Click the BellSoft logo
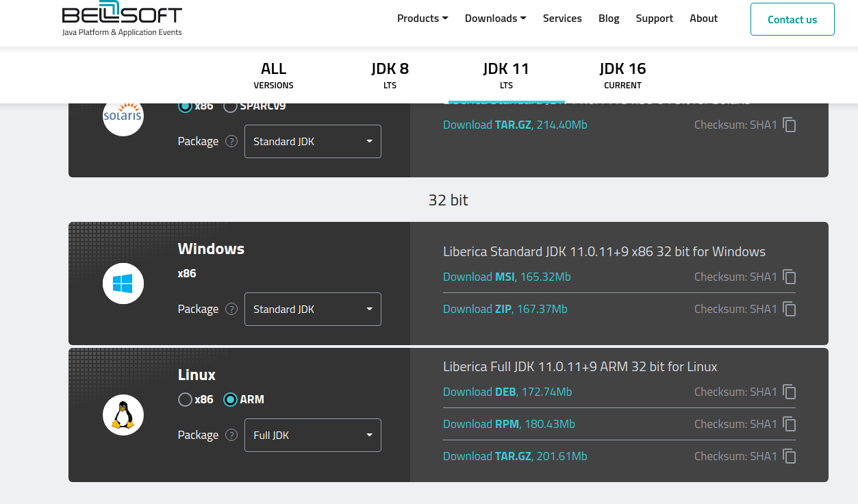This screenshot has width=858, height=504. pyautogui.click(x=122, y=19)
